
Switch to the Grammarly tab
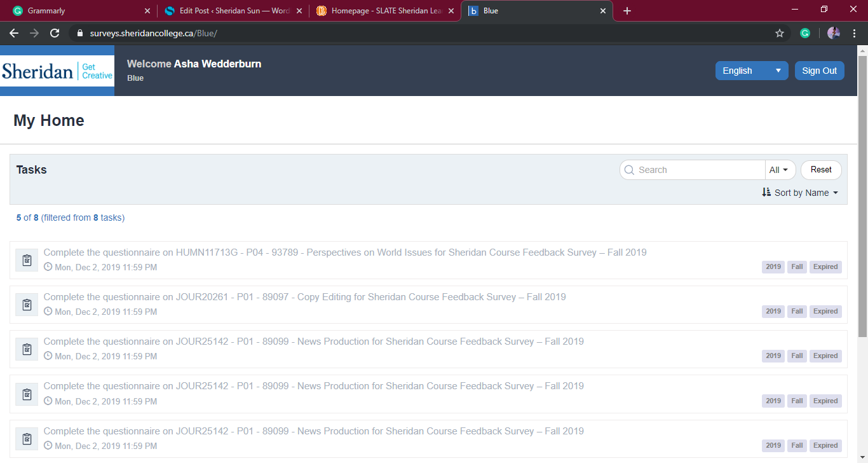click(76, 11)
